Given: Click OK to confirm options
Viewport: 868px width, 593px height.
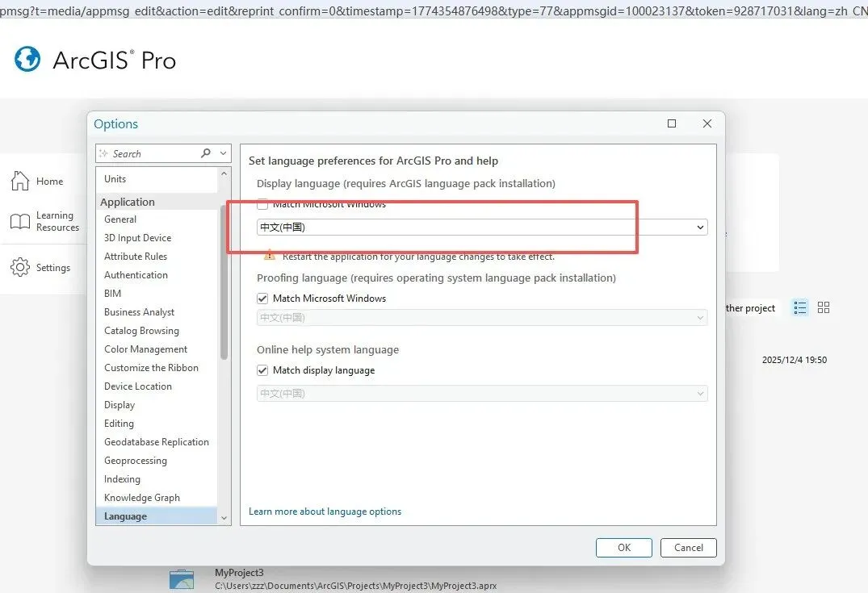Looking at the screenshot, I should point(624,548).
